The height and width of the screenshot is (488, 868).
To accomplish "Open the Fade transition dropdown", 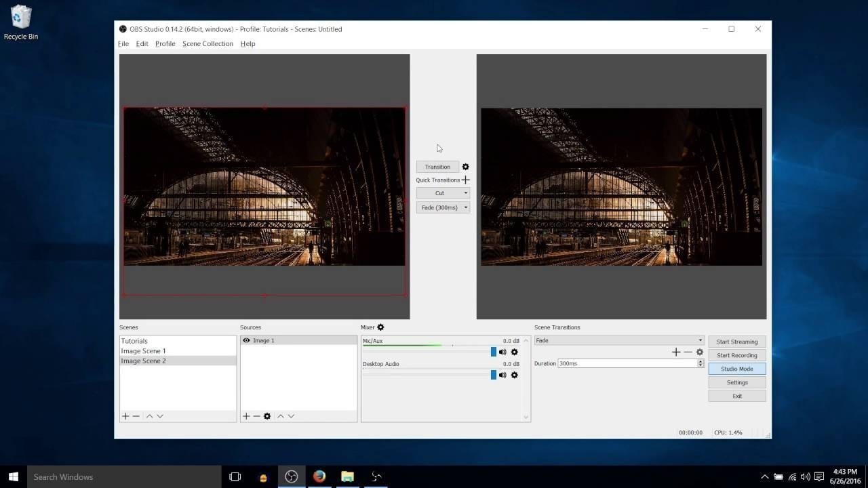I will (699, 340).
